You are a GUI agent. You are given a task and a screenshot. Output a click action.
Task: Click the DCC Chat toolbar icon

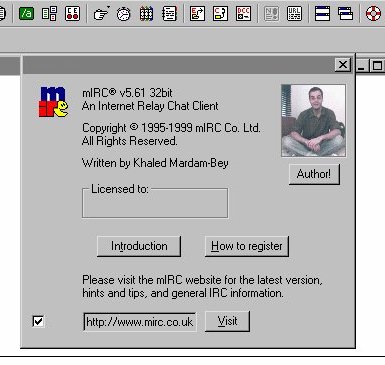click(x=220, y=13)
